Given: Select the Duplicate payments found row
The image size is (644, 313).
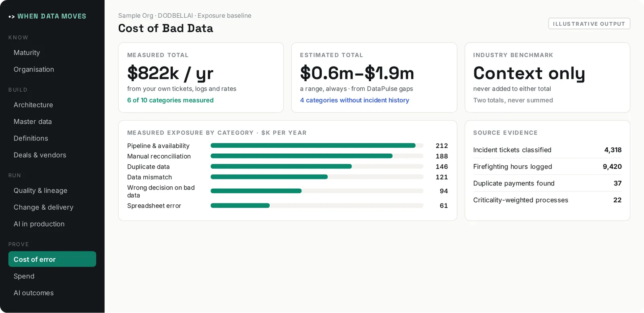Looking at the screenshot, I should pyautogui.click(x=547, y=183).
